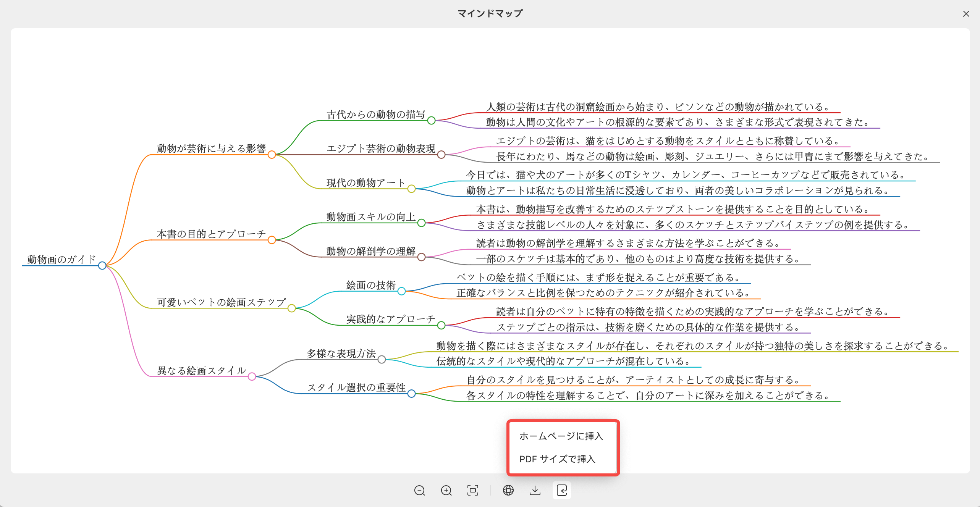
Task: Select the 現代の動物アート label
Action: pyautogui.click(x=366, y=183)
